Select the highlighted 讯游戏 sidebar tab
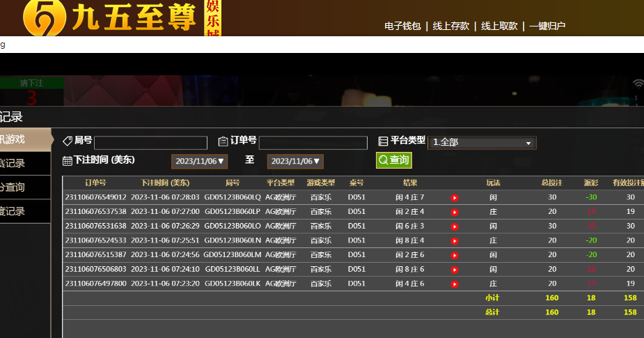The height and width of the screenshot is (338, 644). pyautogui.click(x=25, y=139)
